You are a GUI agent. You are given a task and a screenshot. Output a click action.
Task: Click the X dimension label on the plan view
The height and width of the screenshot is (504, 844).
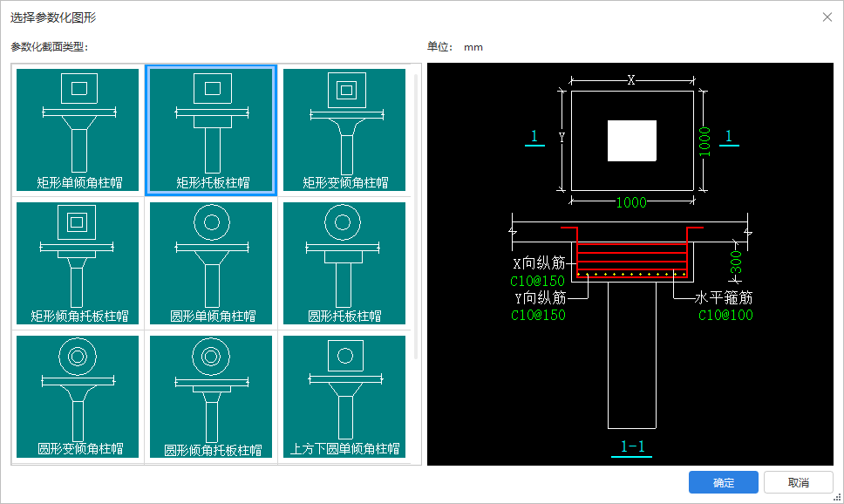pyautogui.click(x=631, y=80)
